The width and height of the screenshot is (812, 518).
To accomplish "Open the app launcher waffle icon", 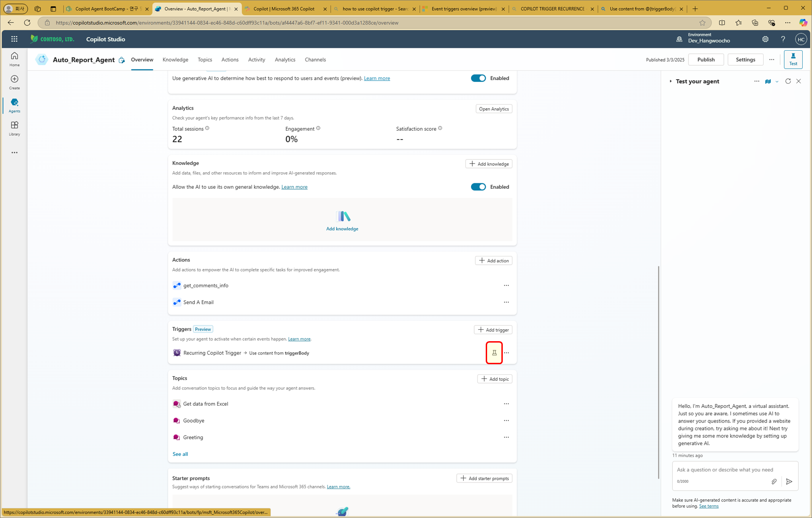I will coord(14,39).
